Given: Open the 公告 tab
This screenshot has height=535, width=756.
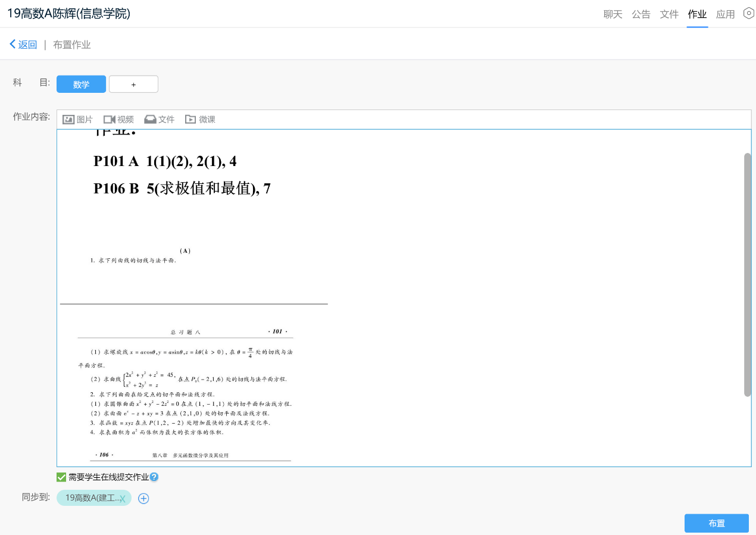Looking at the screenshot, I should tap(641, 14).
